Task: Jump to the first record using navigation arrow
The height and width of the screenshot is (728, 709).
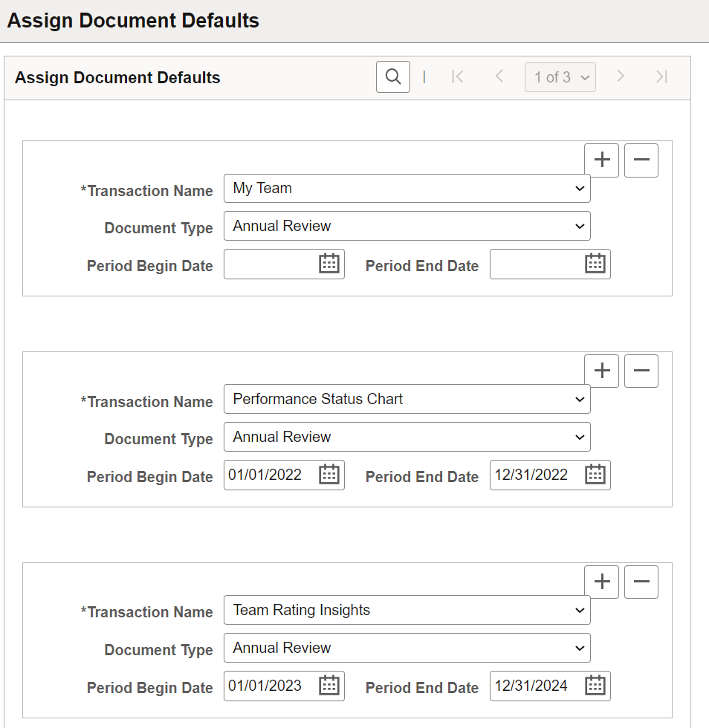Action: (x=458, y=77)
